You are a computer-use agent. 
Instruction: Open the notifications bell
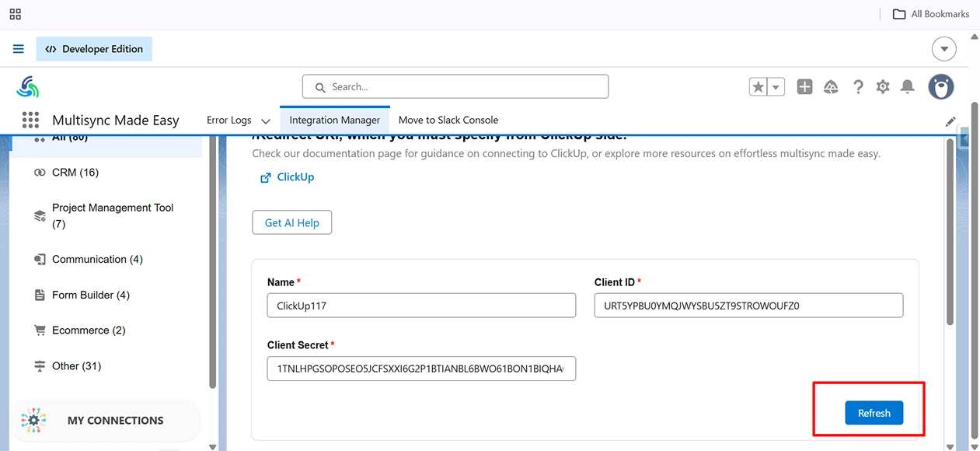pyautogui.click(x=907, y=87)
